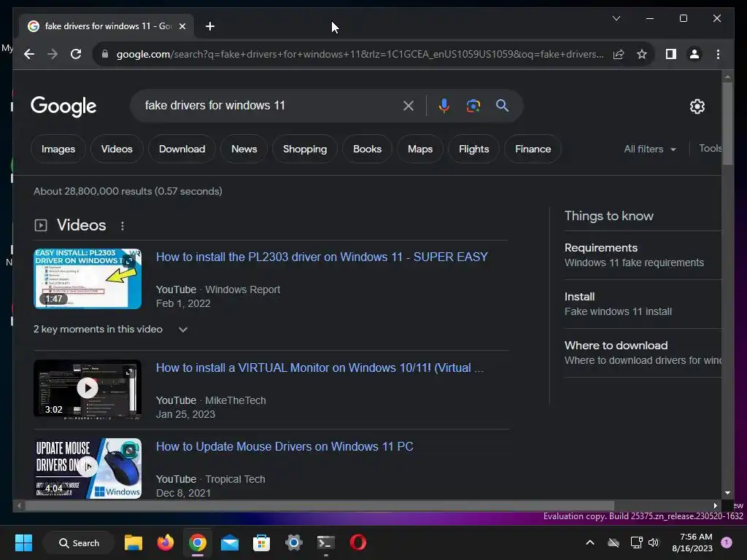Expand the All filters dropdown
The image size is (747, 560).
click(650, 149)
